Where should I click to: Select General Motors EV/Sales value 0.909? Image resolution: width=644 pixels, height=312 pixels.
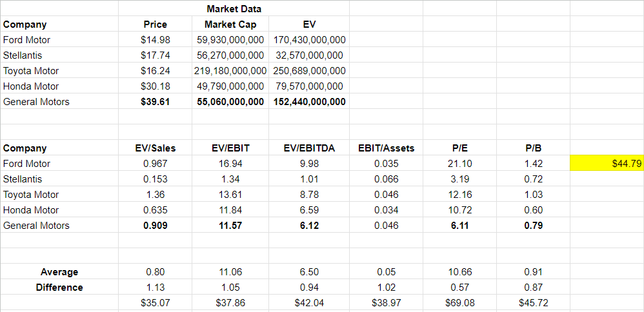(156, 226)
